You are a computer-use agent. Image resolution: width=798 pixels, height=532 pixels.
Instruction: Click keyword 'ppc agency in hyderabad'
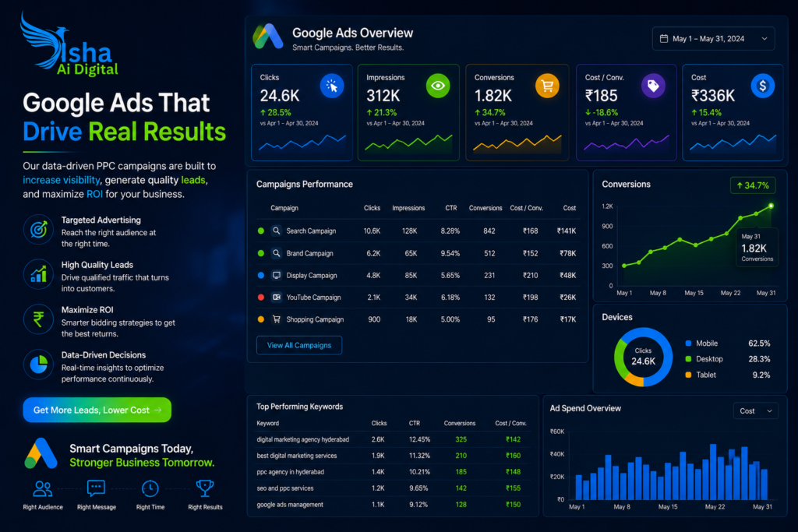(x=290, y=472)
